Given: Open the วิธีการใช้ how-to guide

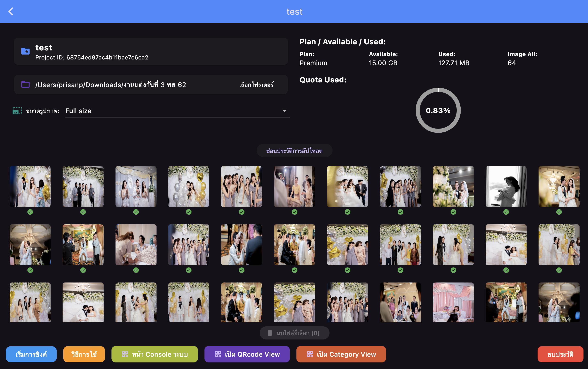Looking at the screenshot, I should click(84, 354).
